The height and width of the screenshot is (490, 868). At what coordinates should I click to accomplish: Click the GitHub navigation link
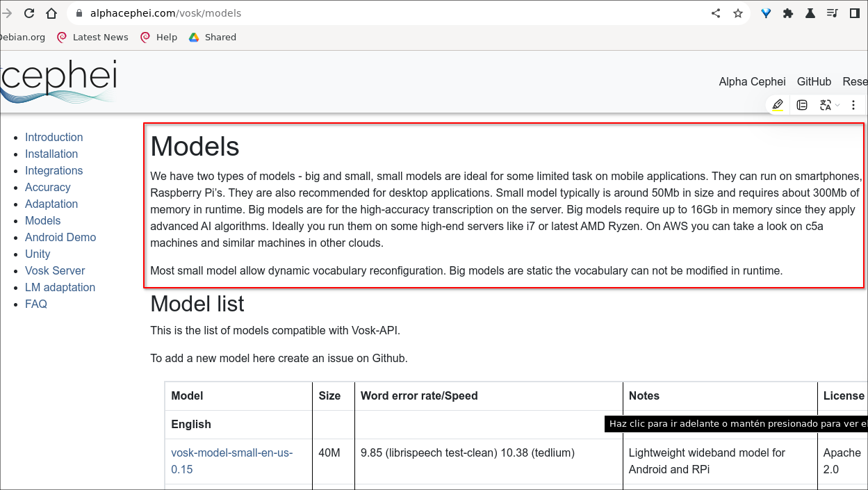tap(814, 81)
